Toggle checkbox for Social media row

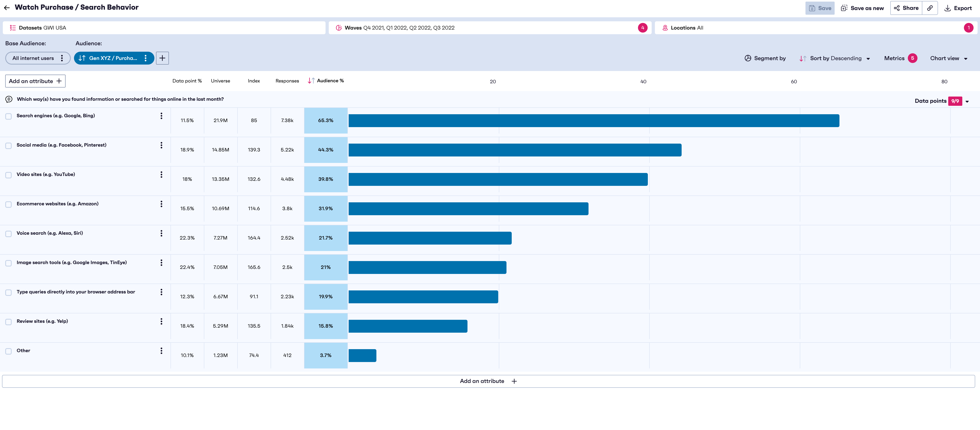tap(9, 145)
